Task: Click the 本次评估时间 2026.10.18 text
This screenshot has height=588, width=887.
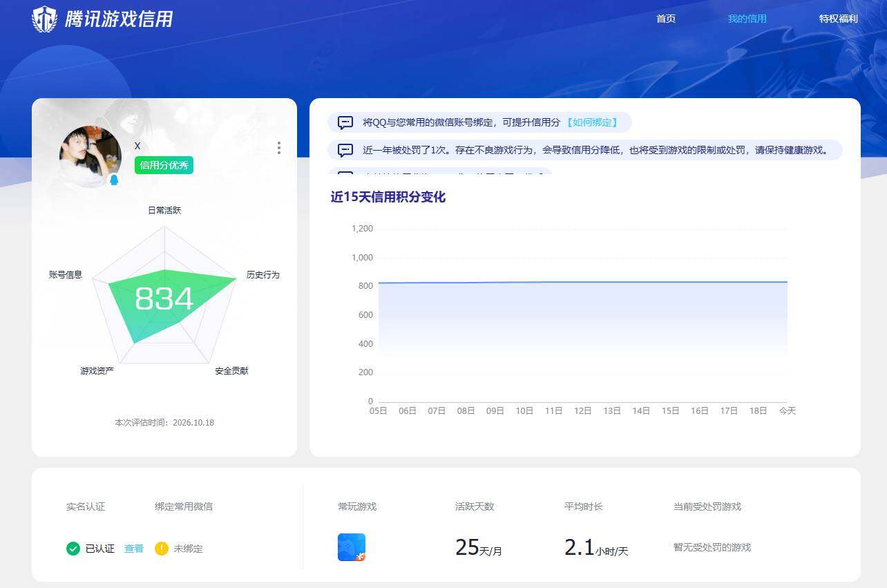Action: pyautogui.click(x=164, y=422)
